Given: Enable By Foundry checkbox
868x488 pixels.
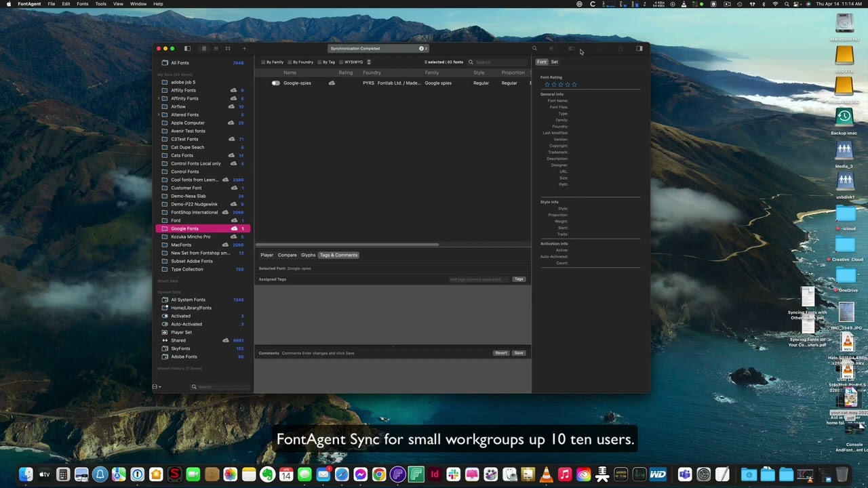Looking at the screenshot, I should pyautogui.click(x=290, y=62).
